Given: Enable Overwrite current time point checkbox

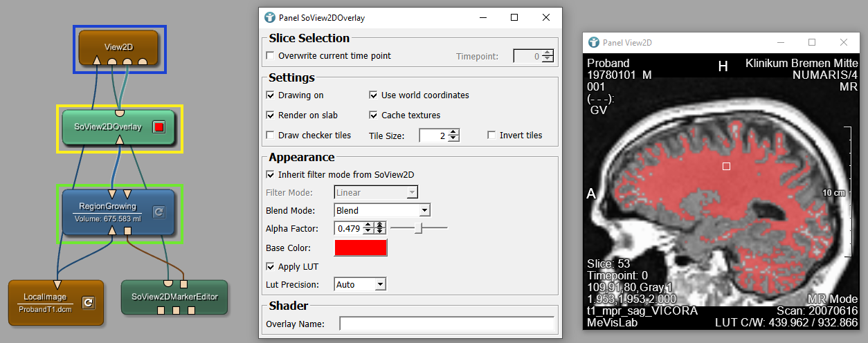Looking at the screenshot, I should tap(271, 56).
